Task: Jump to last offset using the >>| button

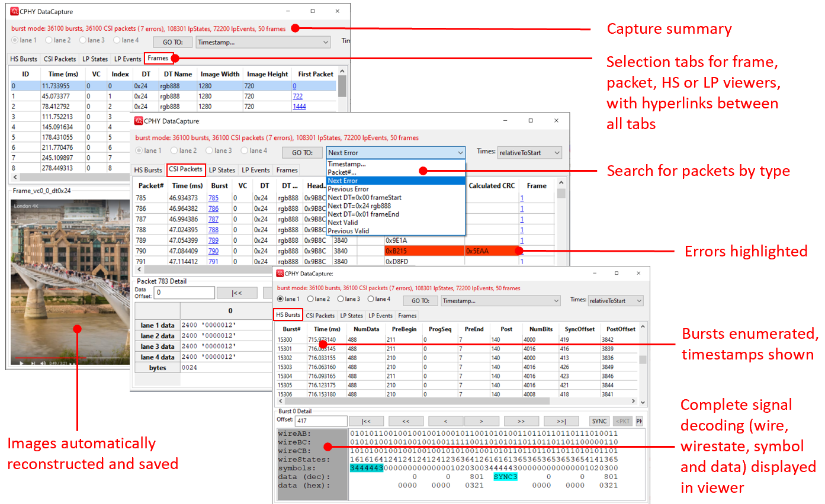Action: (x=561, y=420)
